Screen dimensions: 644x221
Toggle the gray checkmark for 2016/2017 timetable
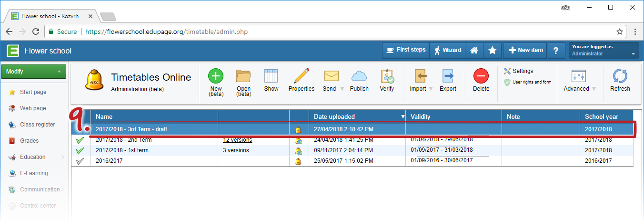pyautogui.click(x=80, y=161)
